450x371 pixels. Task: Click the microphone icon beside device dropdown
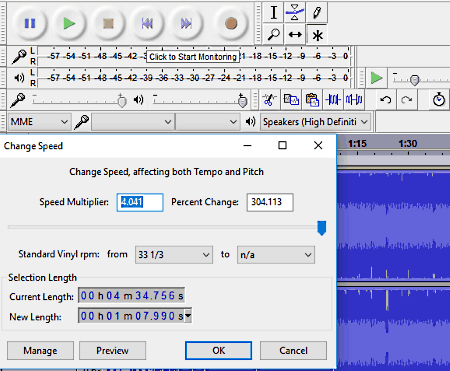click(x=81, y=122)
